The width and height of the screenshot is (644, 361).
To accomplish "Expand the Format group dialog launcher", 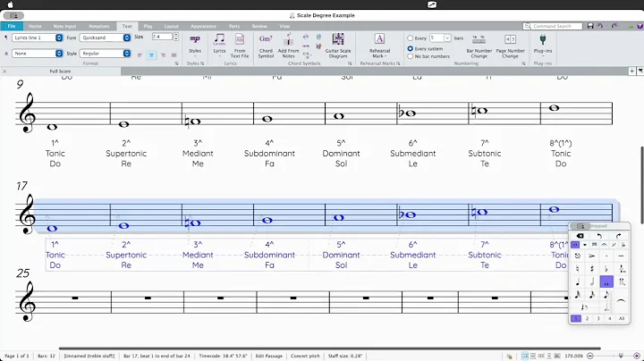I will 176,63.
